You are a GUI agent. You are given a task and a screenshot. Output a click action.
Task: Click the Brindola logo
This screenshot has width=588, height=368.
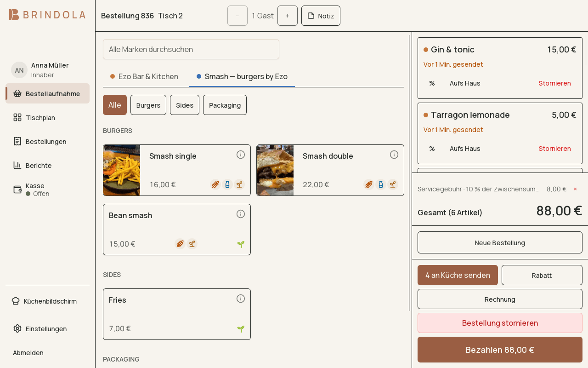[47, 15]
